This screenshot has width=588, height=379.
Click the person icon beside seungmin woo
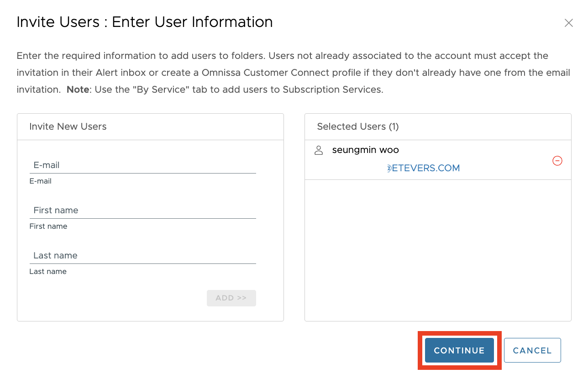(x=319, y=150)
